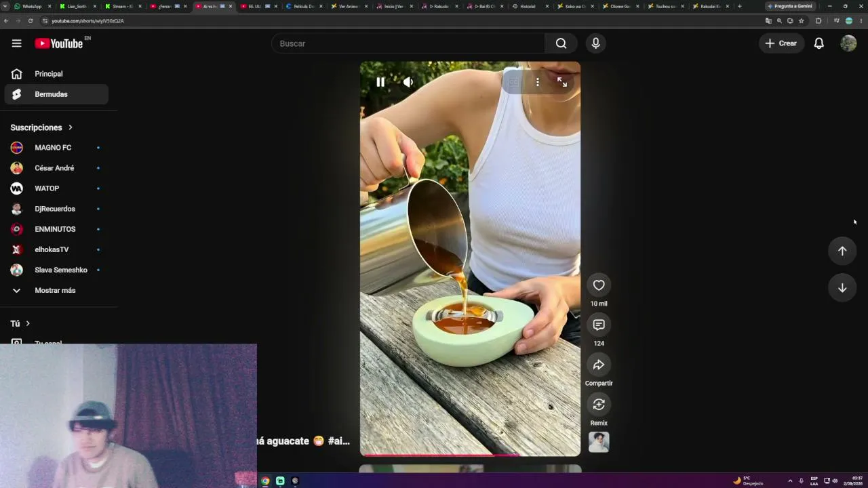Expand Mostrar más subscriptions

click(56, 290)
